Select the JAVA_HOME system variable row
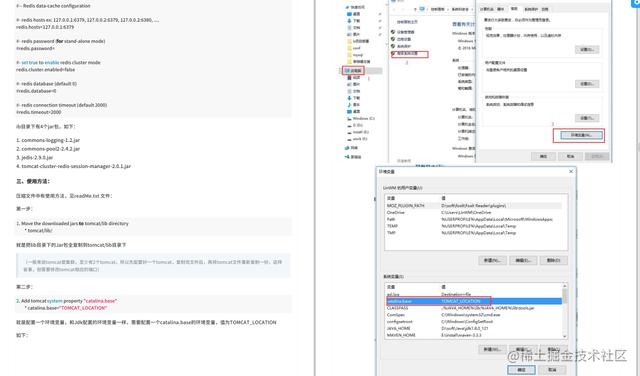 pyautogui.click(x=473, y=328)
